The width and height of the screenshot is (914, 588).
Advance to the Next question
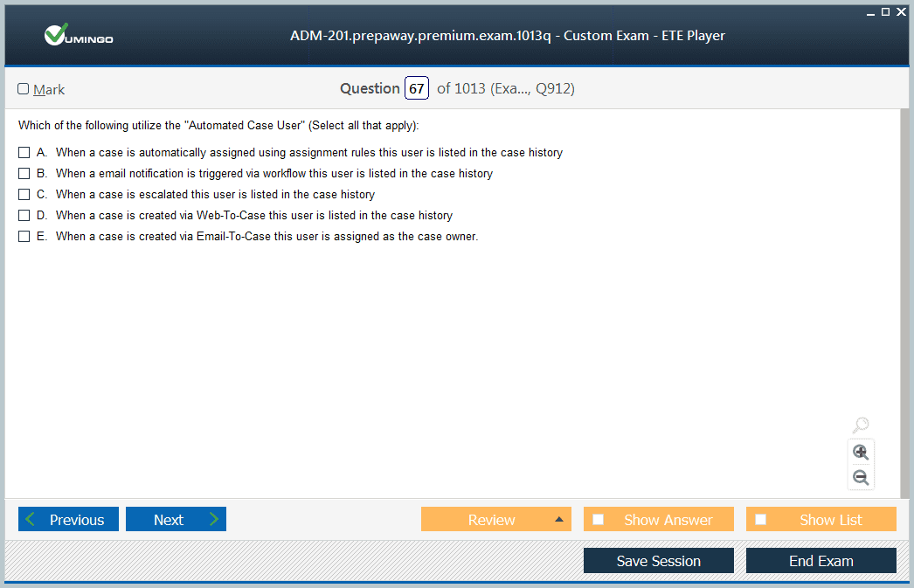(x=176, y=520)
